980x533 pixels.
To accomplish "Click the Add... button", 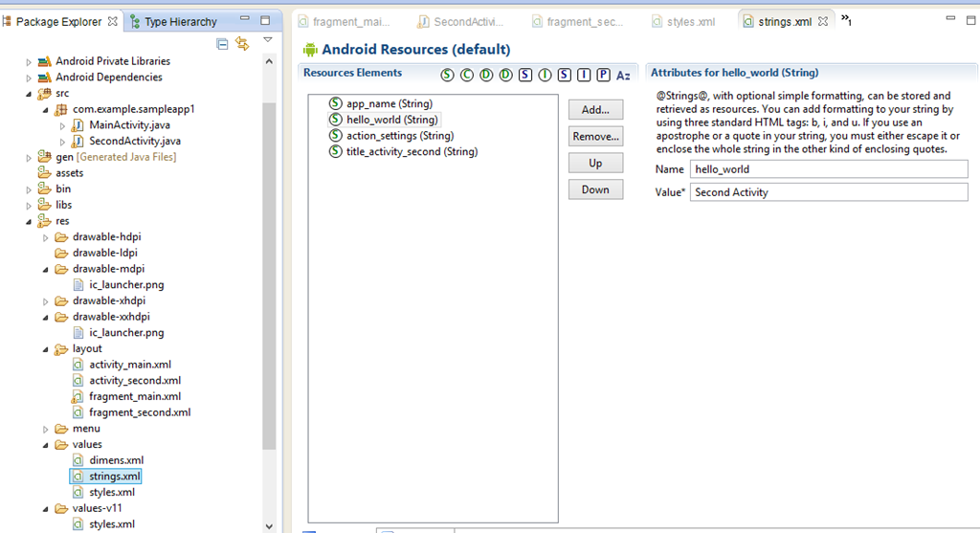I will pos(595,109).
